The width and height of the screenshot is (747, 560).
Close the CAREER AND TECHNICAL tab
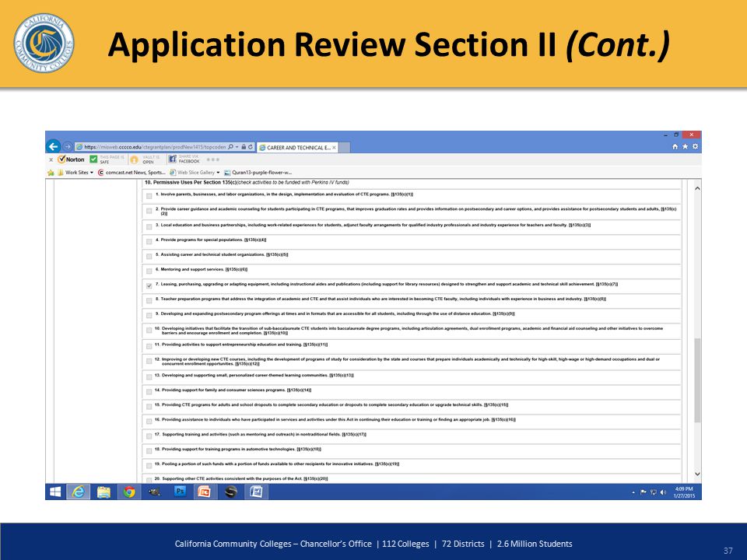tap(334, 148)
